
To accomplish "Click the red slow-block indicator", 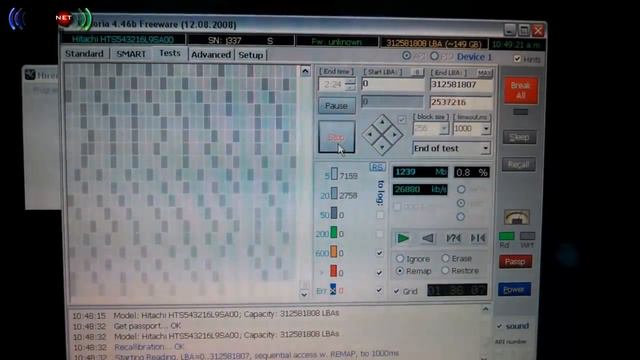I will click(333, 271).
